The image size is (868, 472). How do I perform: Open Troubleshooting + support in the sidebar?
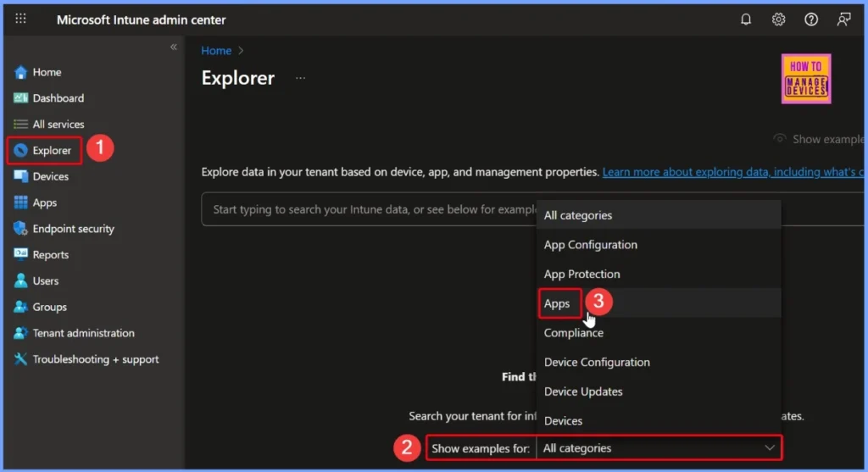tap(95, 359)
